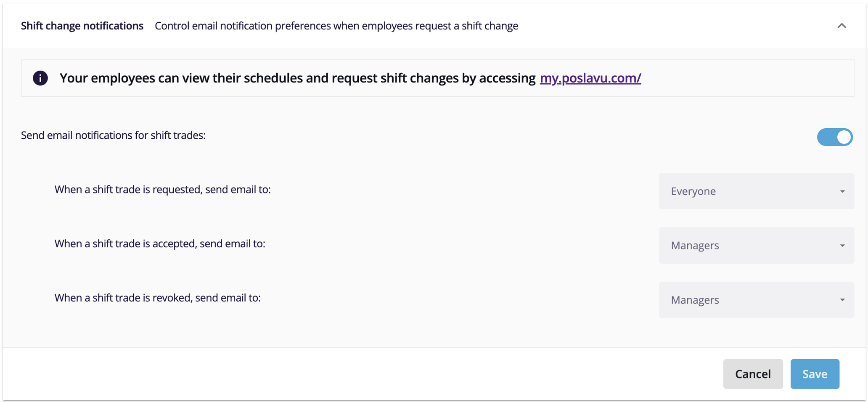Click the informational banner text
Viewport: 868px width, 402px height.
[296, 78]
